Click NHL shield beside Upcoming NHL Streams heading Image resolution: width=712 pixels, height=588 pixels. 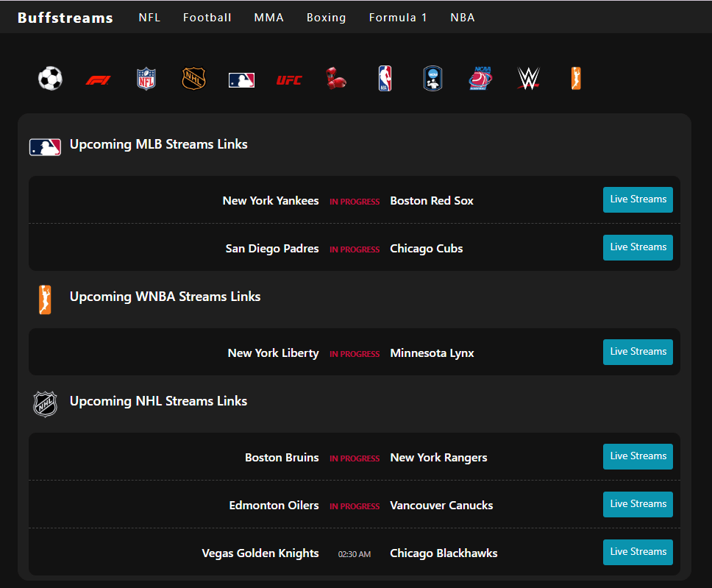coord(45,404)
